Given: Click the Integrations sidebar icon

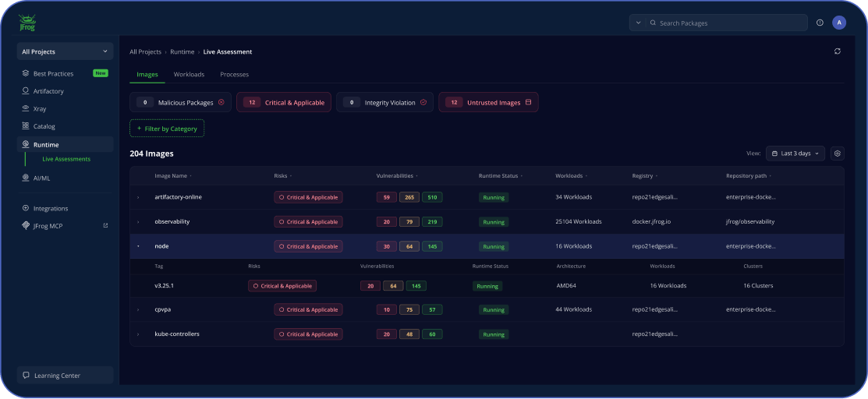Looking at the screenshot, I should [x=26, y=208].
